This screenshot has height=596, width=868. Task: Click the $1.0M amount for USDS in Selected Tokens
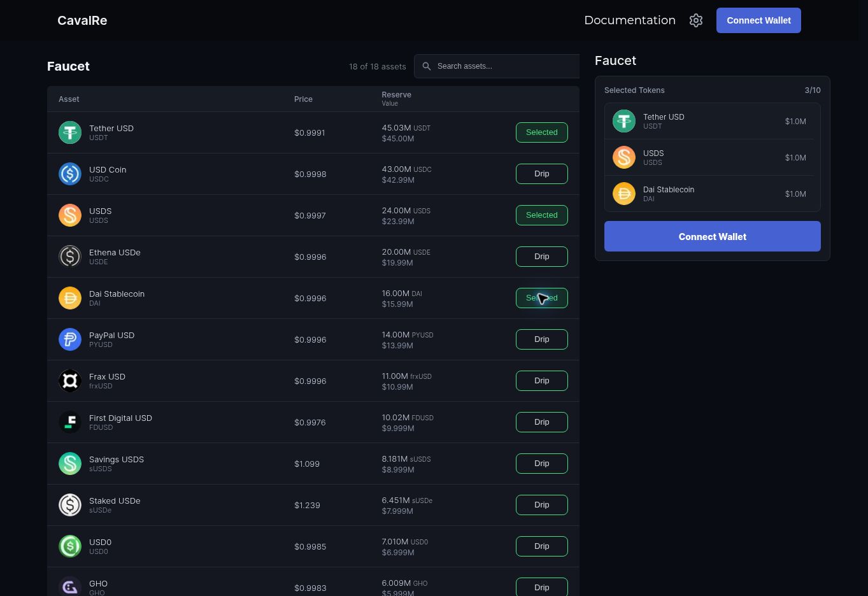(795, 158)
